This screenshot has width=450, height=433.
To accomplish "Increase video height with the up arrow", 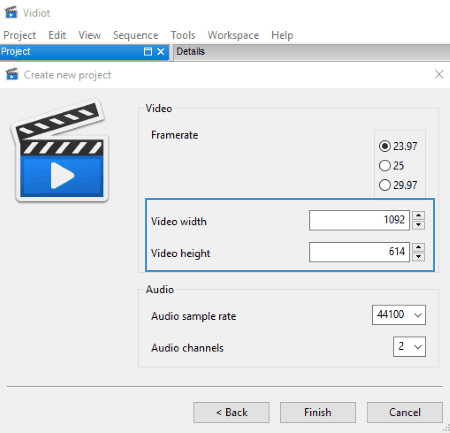I will coord(418,247).
